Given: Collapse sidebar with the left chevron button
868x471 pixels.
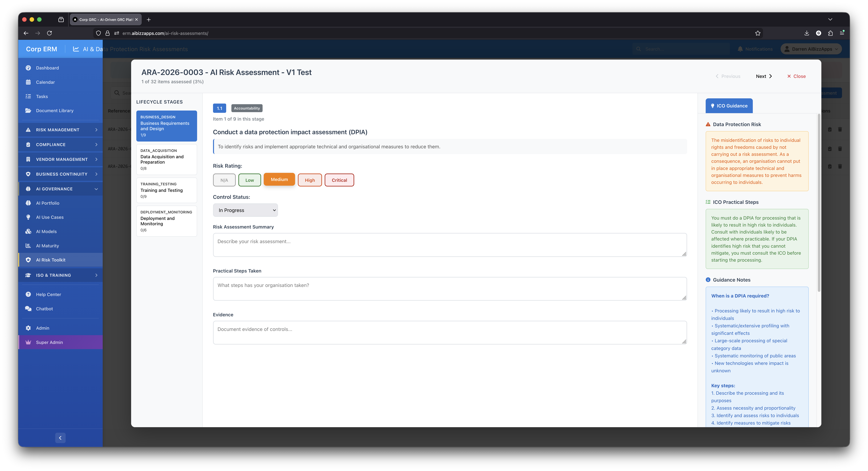Looking at the screenshot, I should 60,438.
